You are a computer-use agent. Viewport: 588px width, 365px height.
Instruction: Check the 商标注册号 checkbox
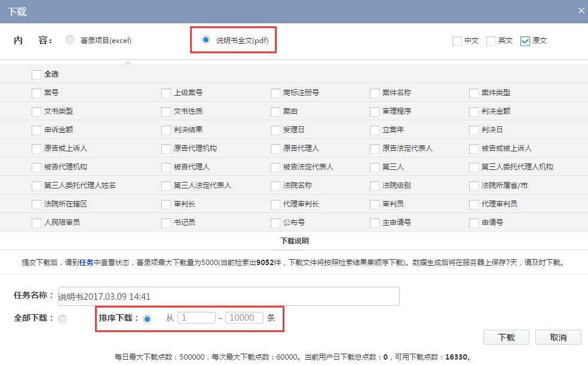(275, 93)
